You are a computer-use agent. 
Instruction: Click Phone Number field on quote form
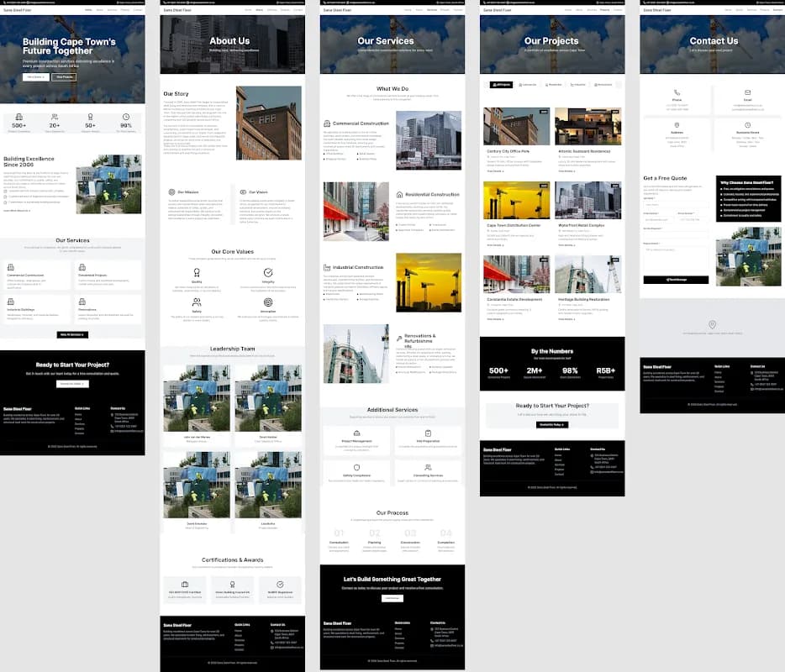pyautogui.click(x=693, y=220)
